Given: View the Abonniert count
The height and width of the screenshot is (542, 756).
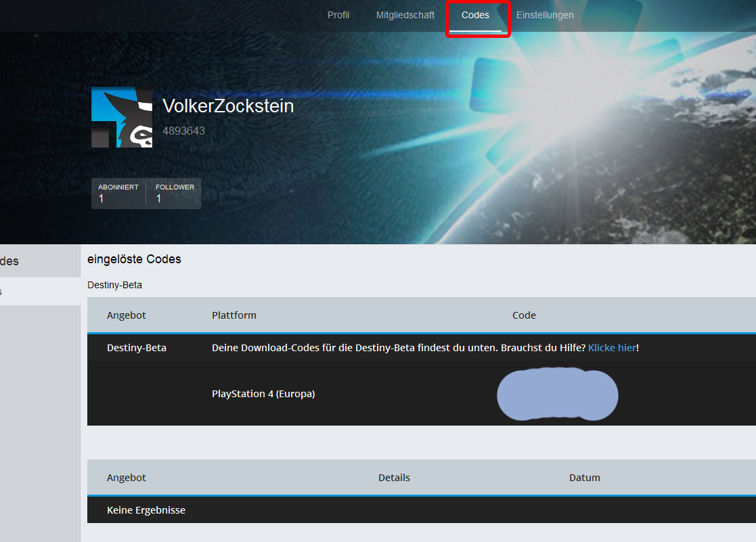Looking at the screenshot, I should pos(118,194).
